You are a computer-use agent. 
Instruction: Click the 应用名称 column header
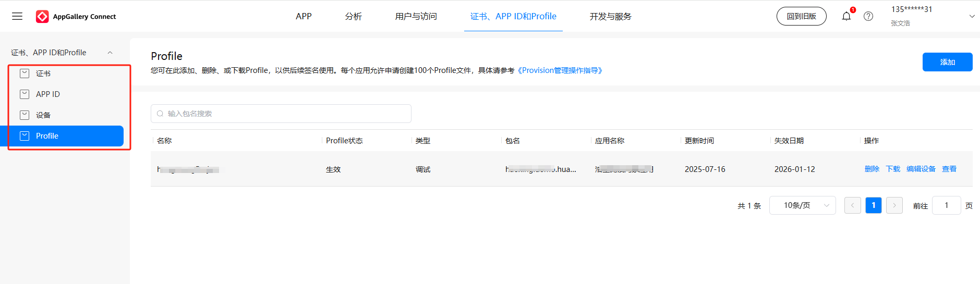tap(610, 141)
